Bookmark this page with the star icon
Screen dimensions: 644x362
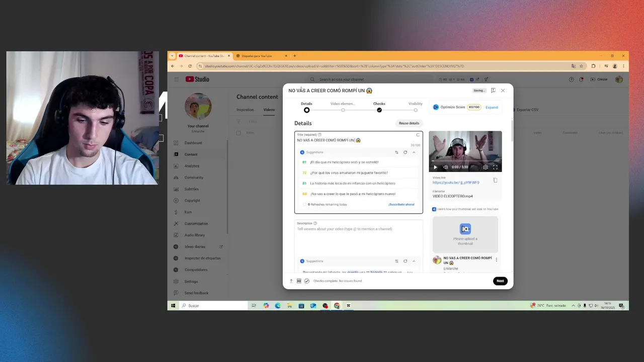pos(581,66)
